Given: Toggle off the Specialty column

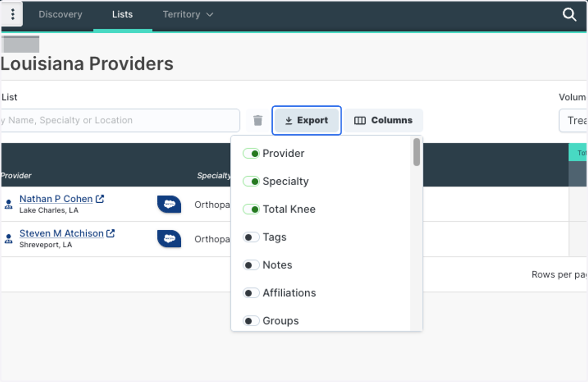Looking at the screenshot, I should [x=251, y=182].
